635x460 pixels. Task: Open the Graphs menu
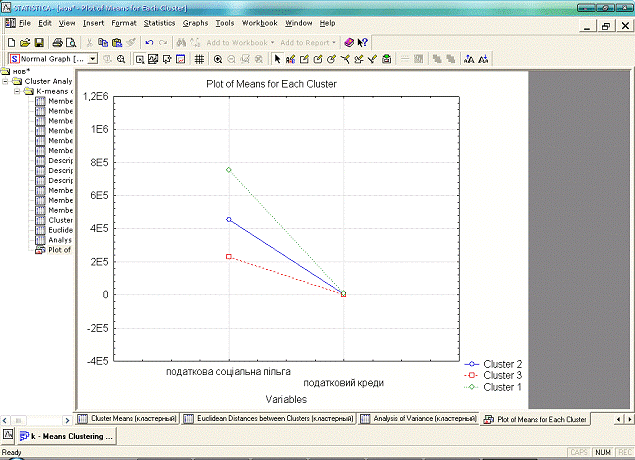(195, 22)
